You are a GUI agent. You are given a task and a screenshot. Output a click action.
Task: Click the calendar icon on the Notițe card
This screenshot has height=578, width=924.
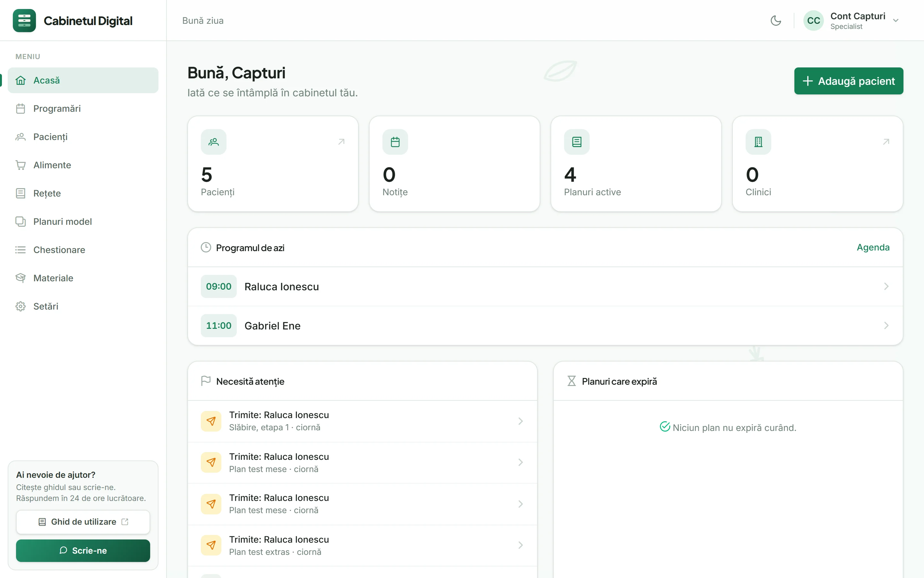[395, 142]
